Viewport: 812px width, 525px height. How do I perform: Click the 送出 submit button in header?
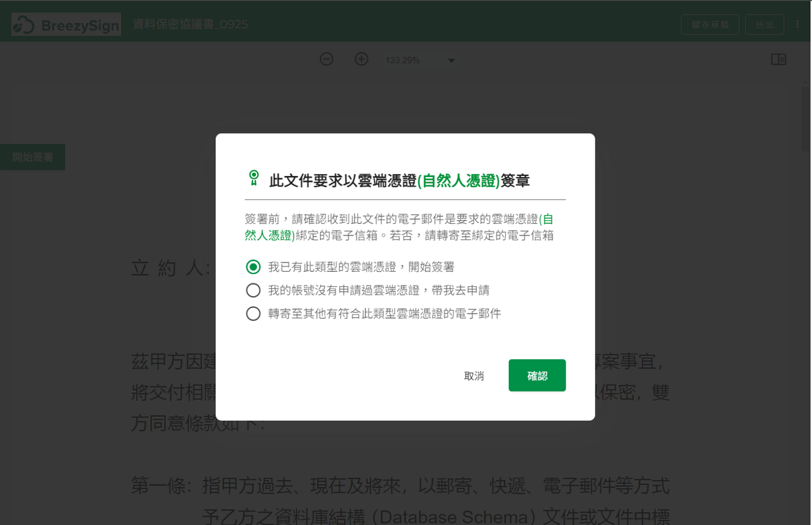point(765,24)
